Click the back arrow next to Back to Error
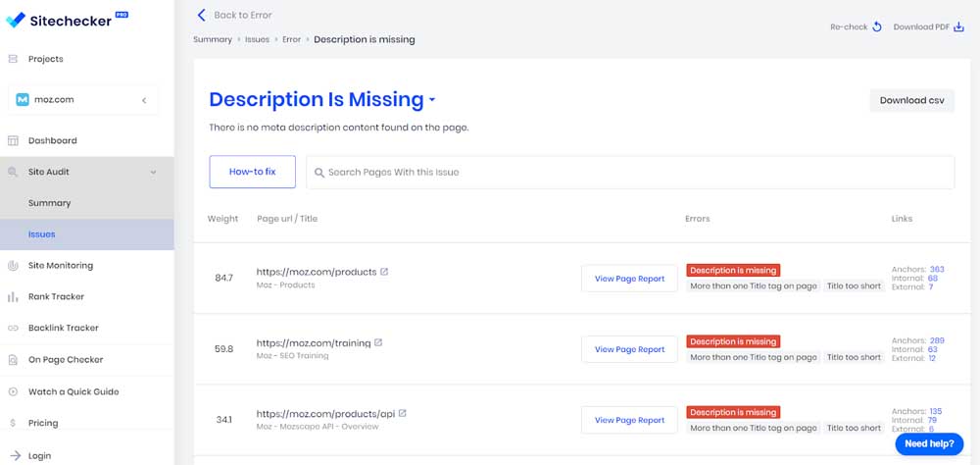Viewport: 980px width, 465px height. coord(201,15)
